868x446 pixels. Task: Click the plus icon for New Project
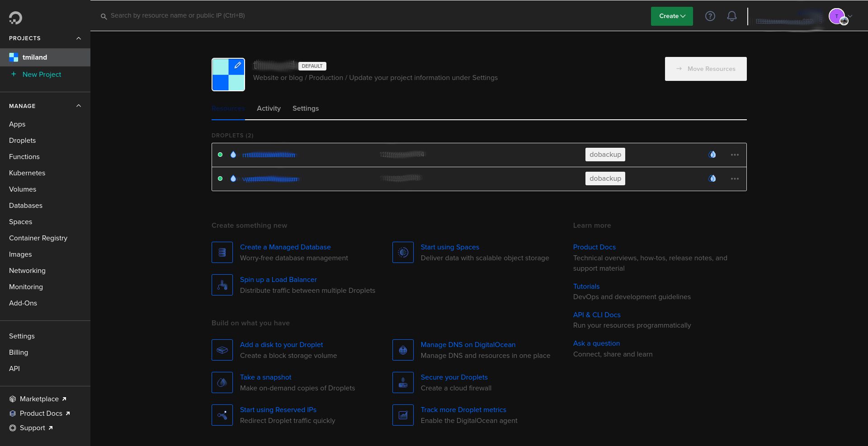pyautogui.click(x=14, y=74)
